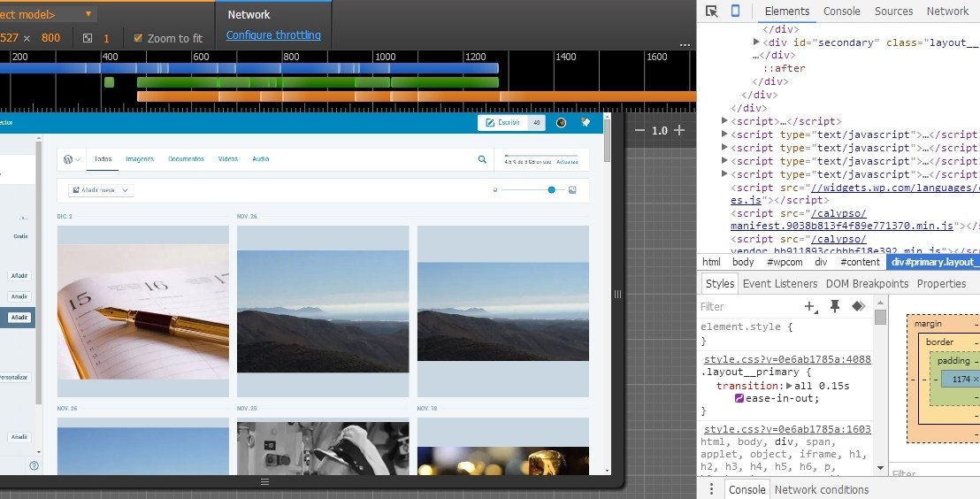Expand the div id="secondary" node

pyautogui.click(x=756, y=42)
